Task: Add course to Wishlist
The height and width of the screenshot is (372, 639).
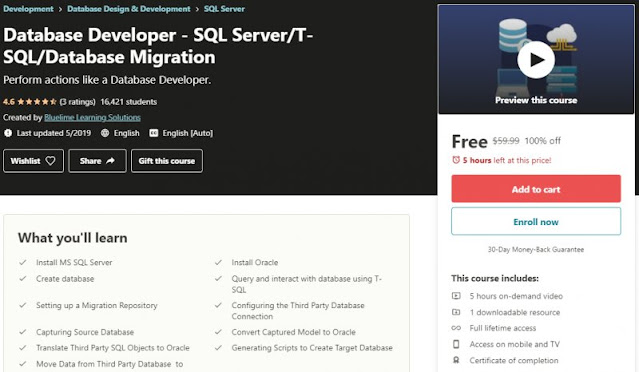Action: click(x=33, y=161)
